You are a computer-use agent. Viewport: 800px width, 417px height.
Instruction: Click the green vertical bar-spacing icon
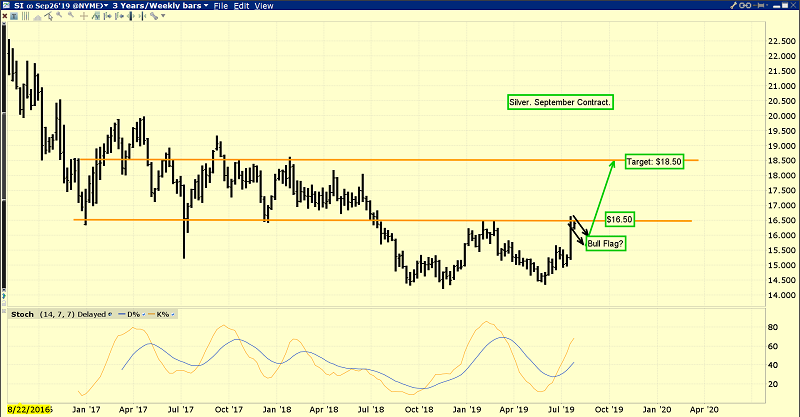(x=131, y=16)
